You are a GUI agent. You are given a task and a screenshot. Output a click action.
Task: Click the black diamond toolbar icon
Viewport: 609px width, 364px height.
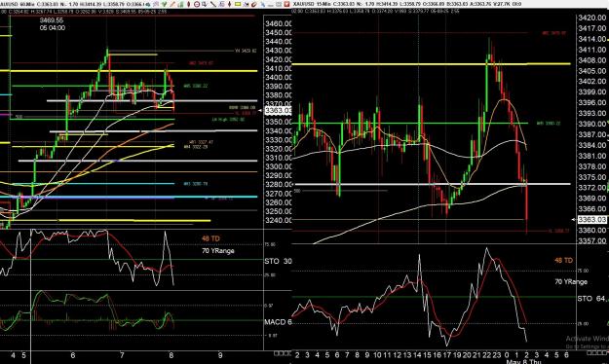pos(230,4)
